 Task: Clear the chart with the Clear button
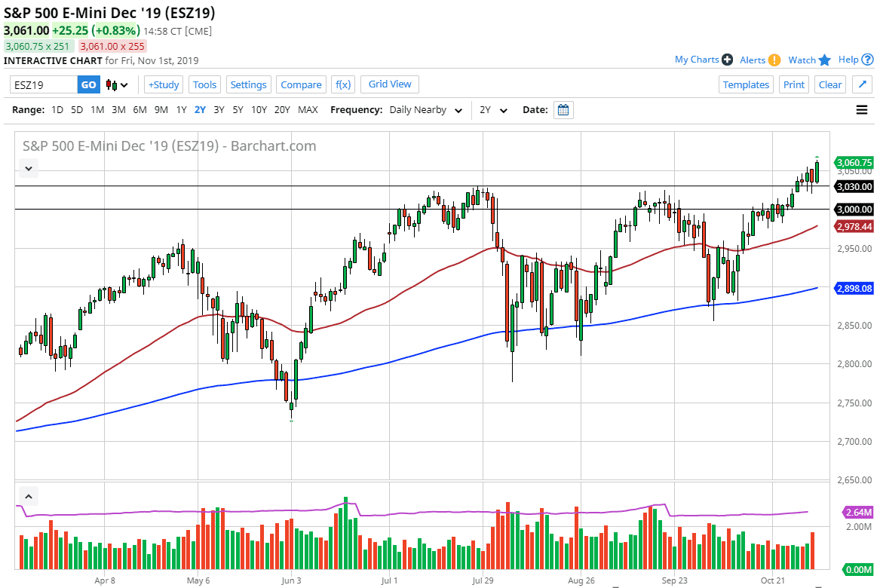point(829,84)
